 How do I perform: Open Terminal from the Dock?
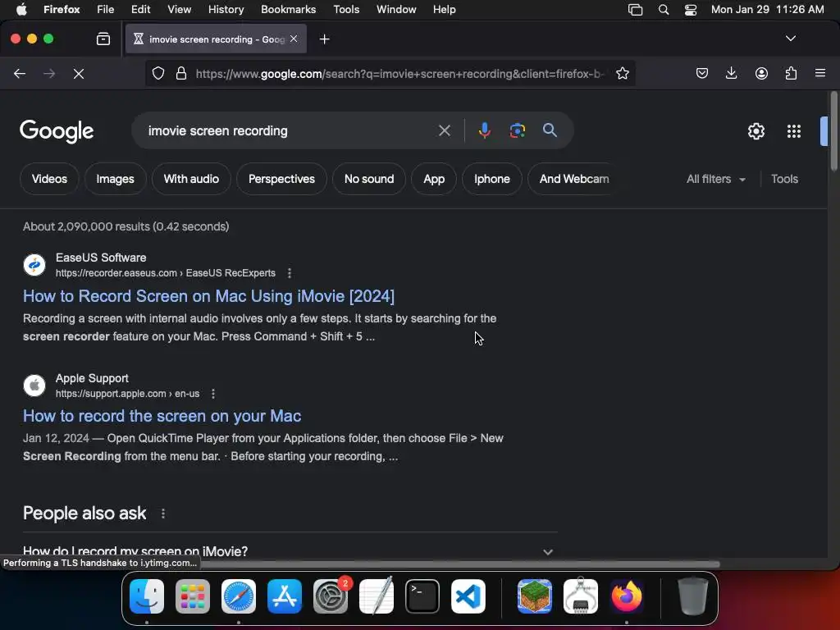point(422,596)
